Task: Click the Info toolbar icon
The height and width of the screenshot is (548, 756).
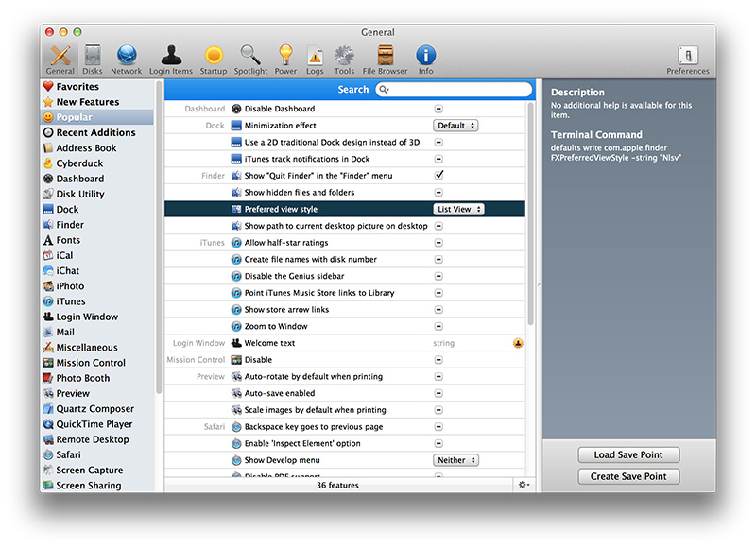Action: pos(426,57)
